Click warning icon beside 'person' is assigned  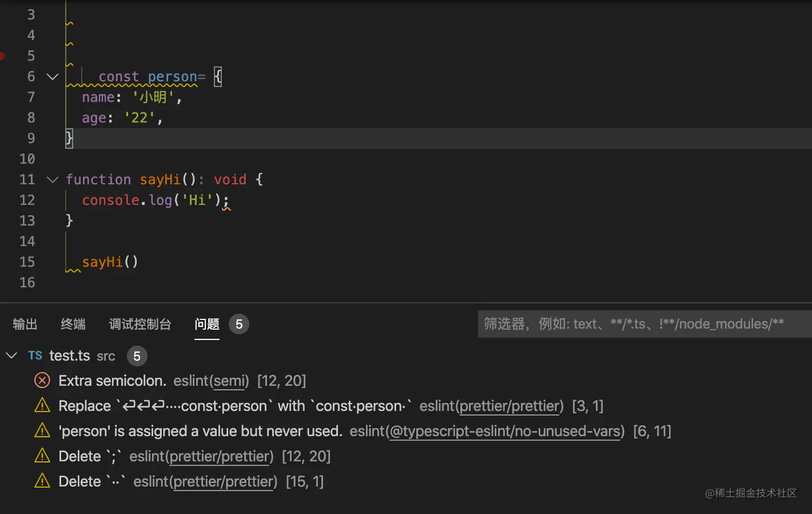[42, 431]
